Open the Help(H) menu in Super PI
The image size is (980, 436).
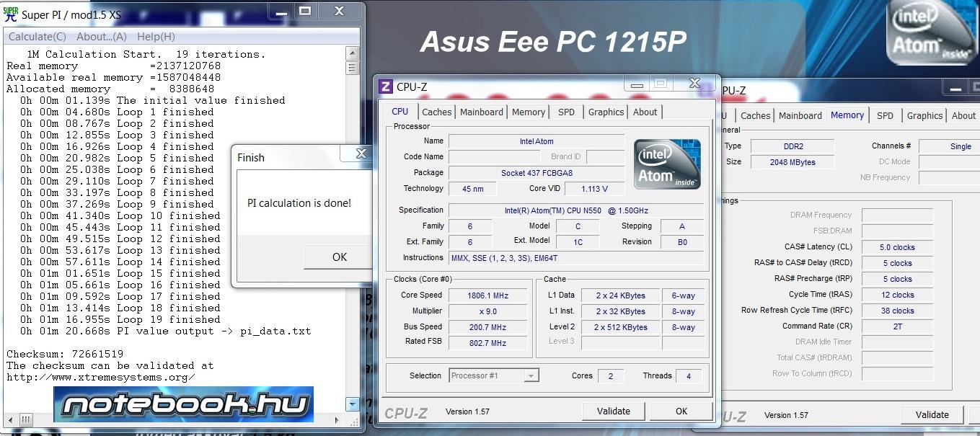coord(156,37)
